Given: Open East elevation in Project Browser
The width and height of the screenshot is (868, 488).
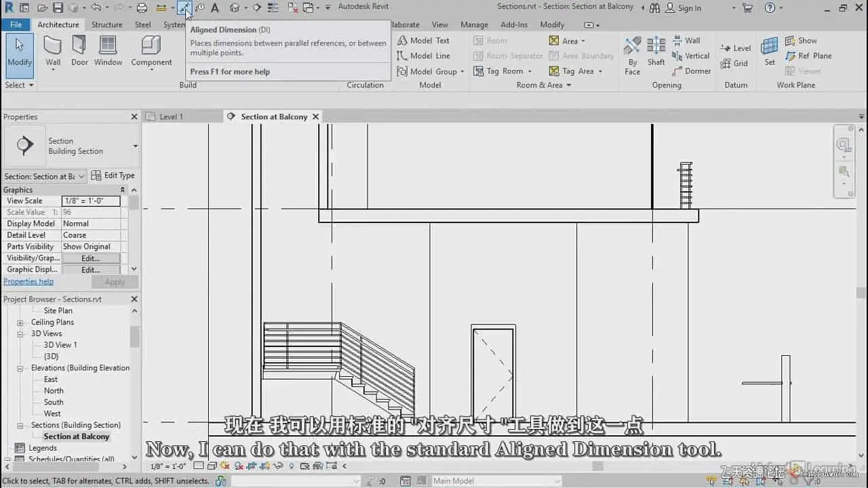Looking at the screenshot, I should point(51,380).
